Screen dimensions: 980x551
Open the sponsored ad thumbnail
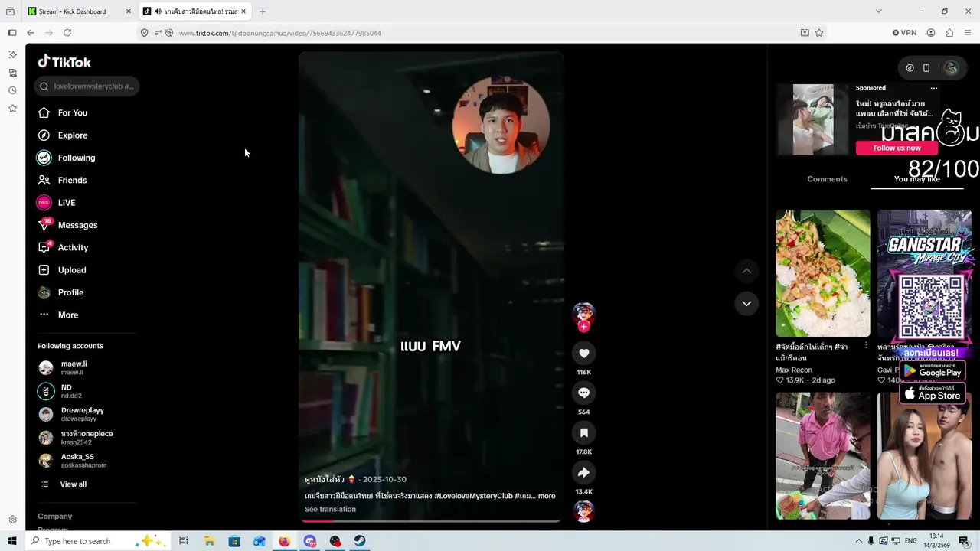click(x=813, y=119)
